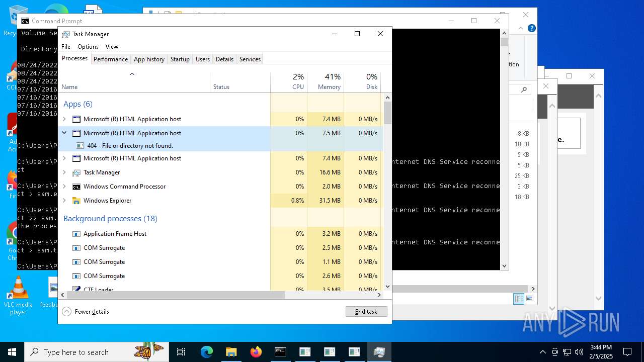Collapse the expanded HTML Application host row

coord(64,133)
